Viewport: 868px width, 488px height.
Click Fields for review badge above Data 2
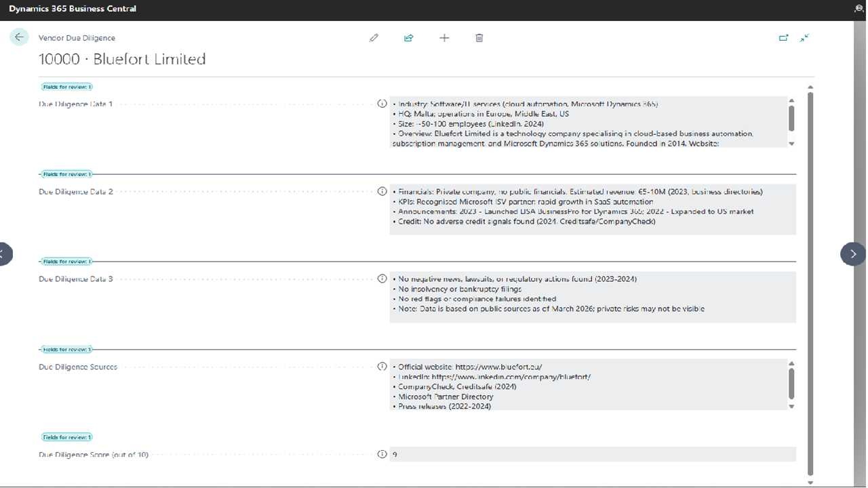coord(66,174)
